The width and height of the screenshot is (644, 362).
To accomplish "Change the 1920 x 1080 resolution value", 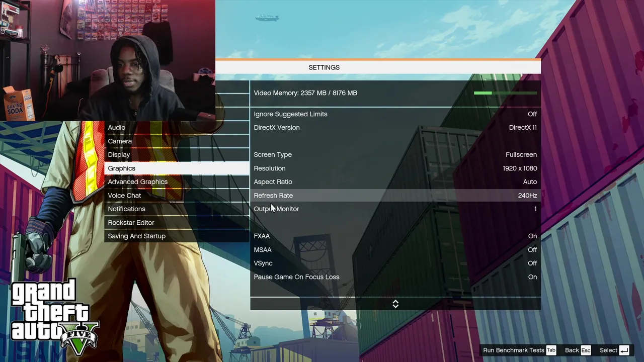I will coord(520,168).
